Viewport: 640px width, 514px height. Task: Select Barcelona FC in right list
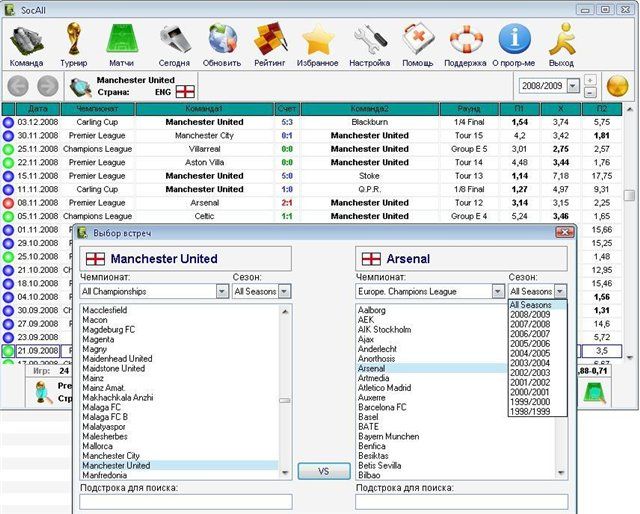[x=382, y=407]
